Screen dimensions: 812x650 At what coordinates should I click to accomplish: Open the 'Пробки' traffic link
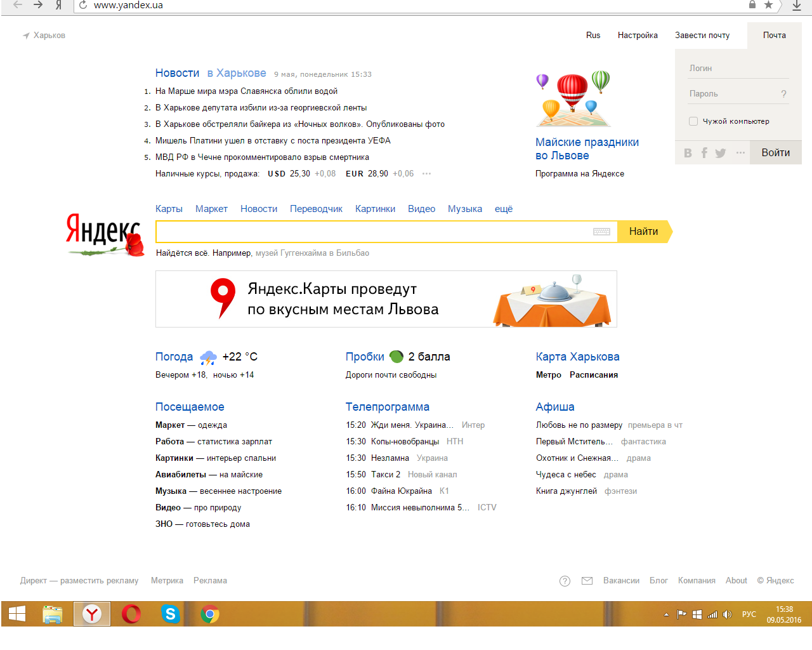pos(365,357)
